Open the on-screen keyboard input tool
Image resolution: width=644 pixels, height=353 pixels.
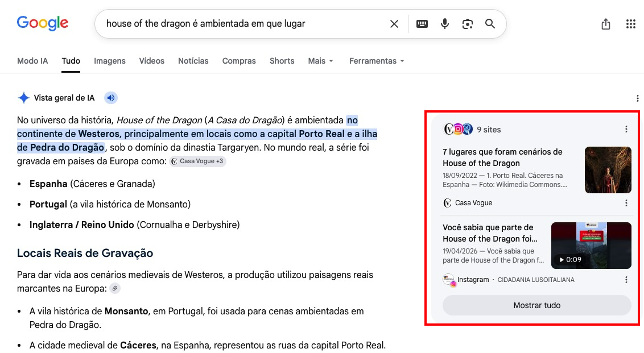tap(422, 24)
